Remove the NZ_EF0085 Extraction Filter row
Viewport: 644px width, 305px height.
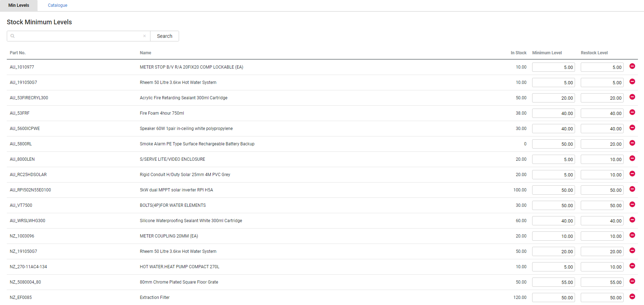tap(632, 296)
